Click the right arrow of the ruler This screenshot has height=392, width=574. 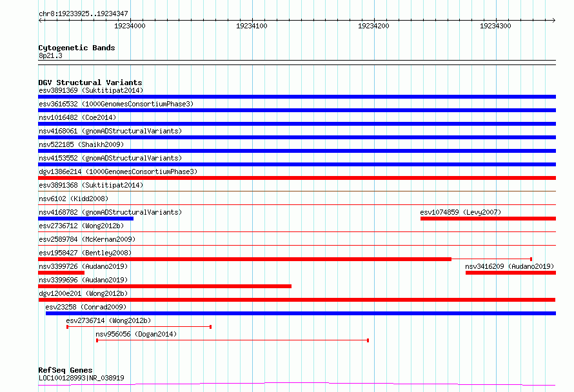[553, 20]
